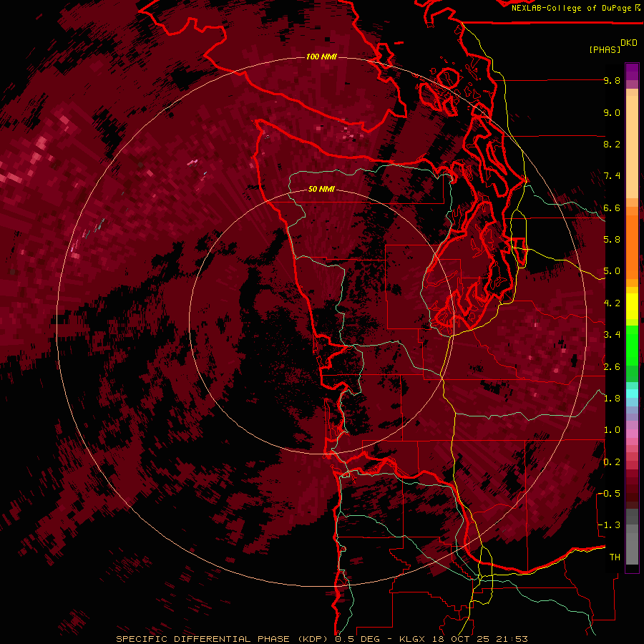Click the 2.6 color scale label
Screen dimensions: 644x644
[x=612, y=366]
